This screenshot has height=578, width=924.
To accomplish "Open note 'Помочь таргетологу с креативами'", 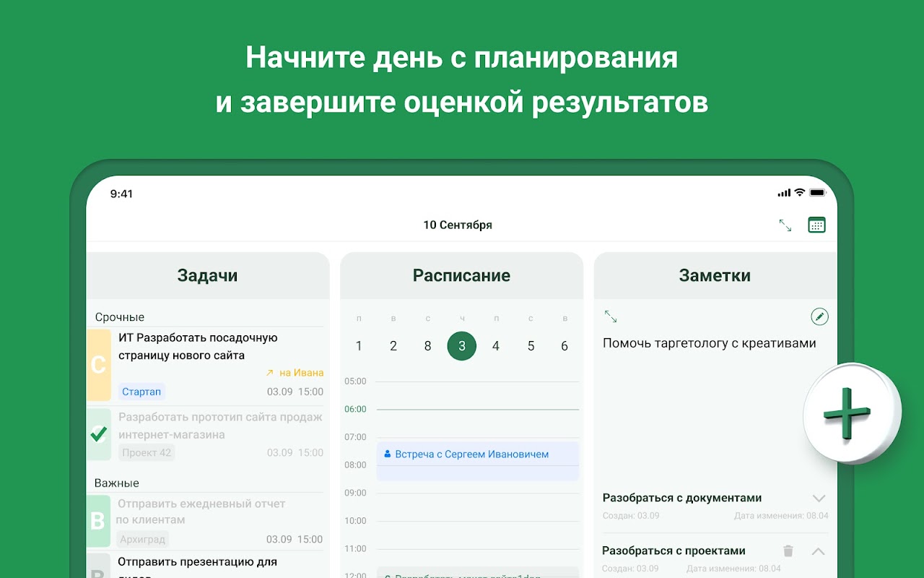I will pos(710,343).
